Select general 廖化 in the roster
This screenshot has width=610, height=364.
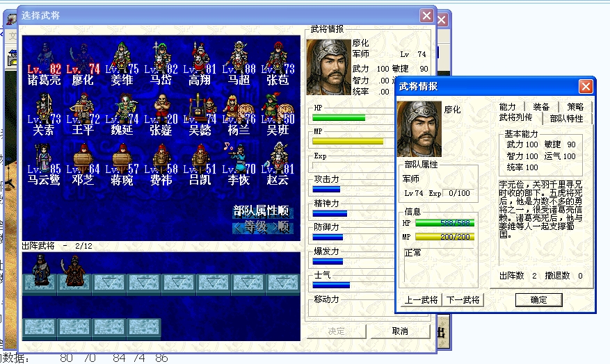83,63
